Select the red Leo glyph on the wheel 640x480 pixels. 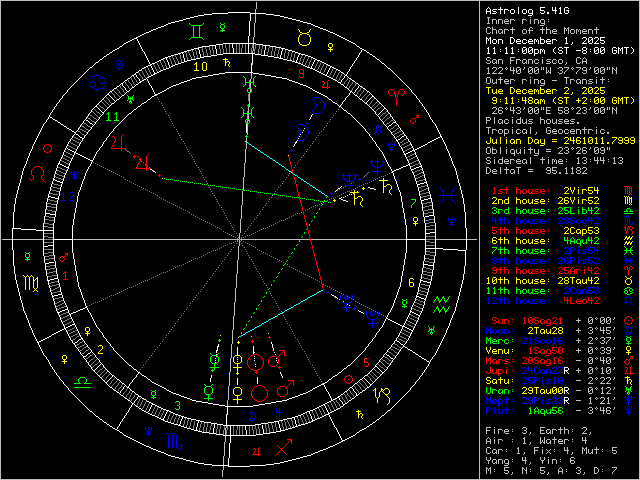37,173
